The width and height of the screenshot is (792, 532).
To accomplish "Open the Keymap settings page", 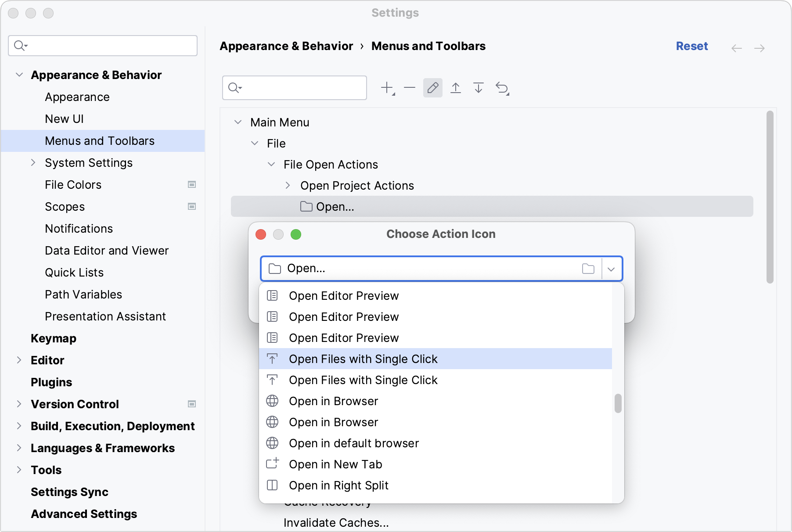I will click(54, 338).
